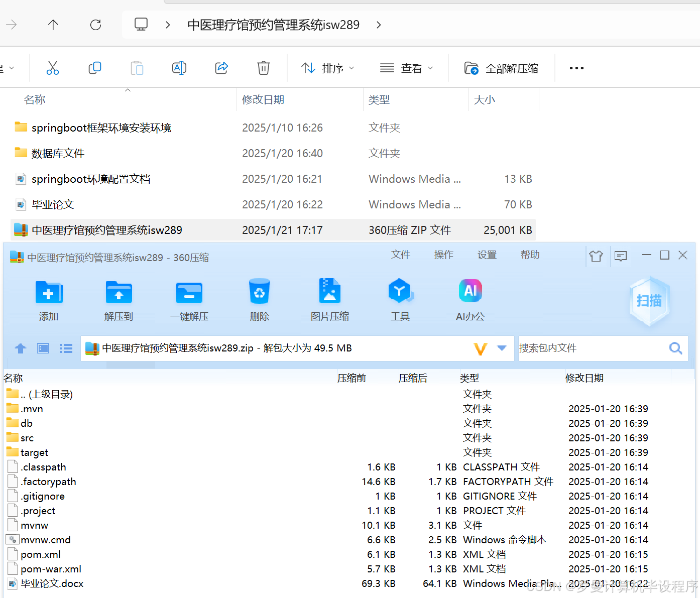Click the Cut scissors icon in Explorer toolbar
Screen dimensions: 700x598
click(53, 68)
